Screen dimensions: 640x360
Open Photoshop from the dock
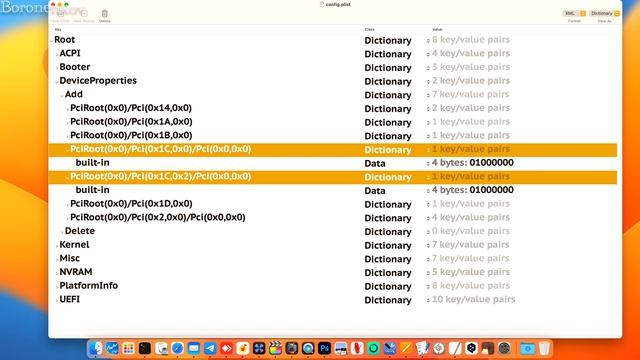pyautogui.click(x=324, y=348)
